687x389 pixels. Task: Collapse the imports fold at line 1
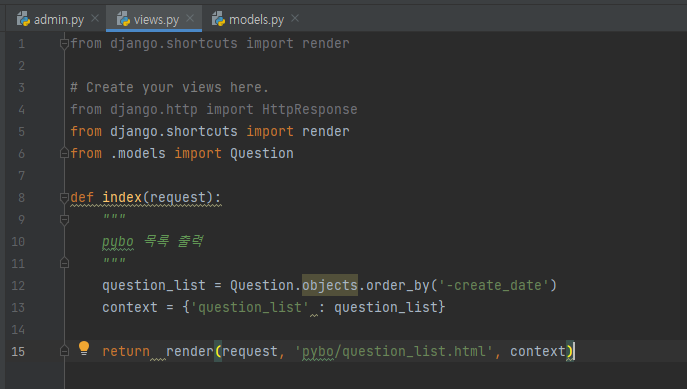pyautogui.click(x=64, y=44)
